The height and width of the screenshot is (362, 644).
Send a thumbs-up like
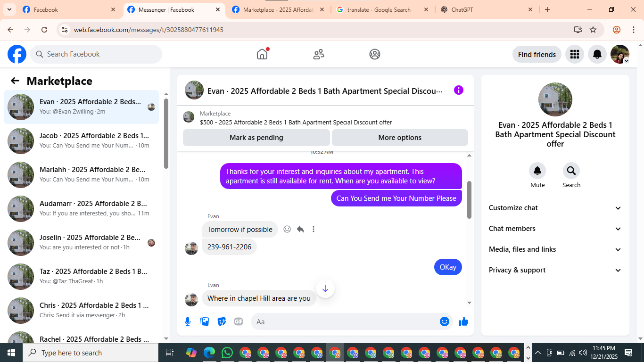463,321
